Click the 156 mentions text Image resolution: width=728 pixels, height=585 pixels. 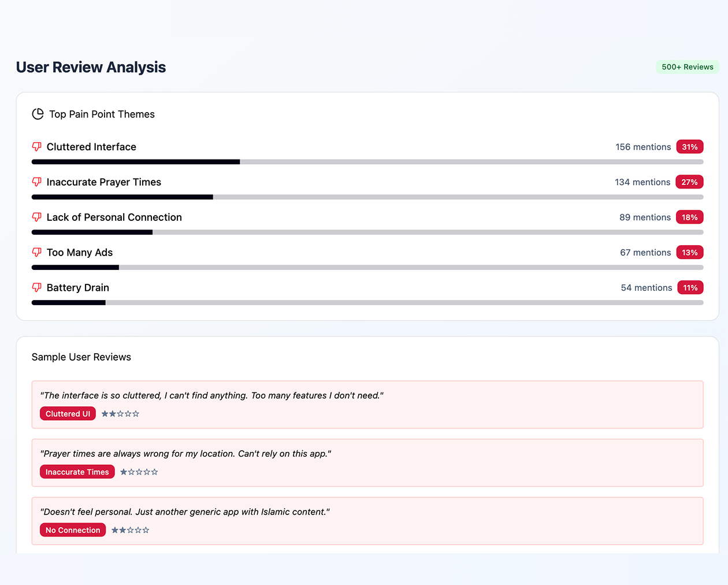coord(643,147)
